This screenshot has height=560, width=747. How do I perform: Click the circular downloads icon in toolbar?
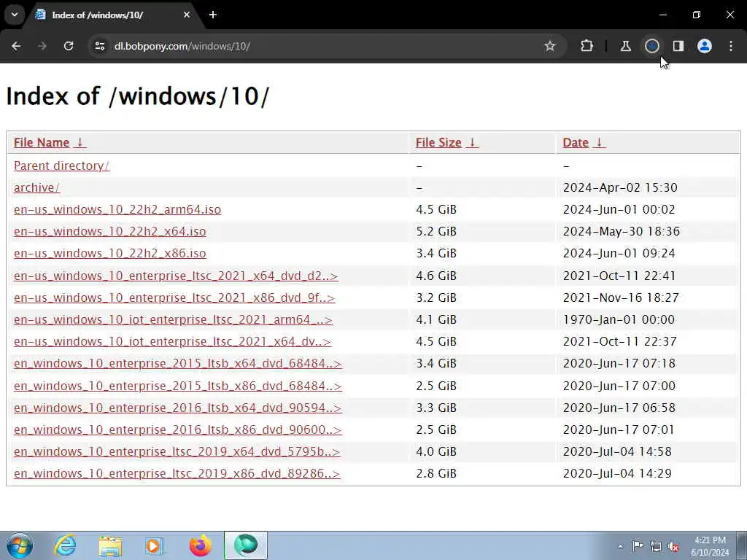[652, 46]
